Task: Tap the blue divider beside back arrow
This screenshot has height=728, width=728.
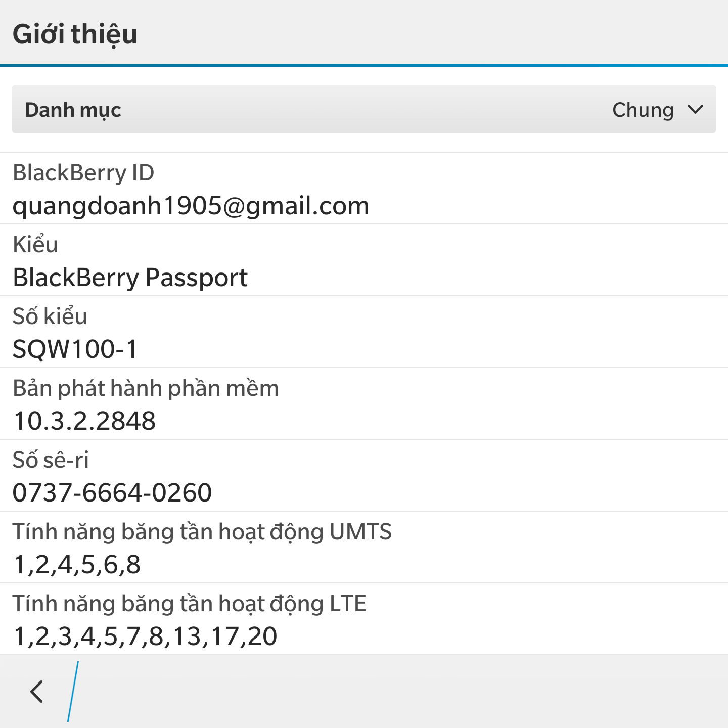Action: coord(73,691)
